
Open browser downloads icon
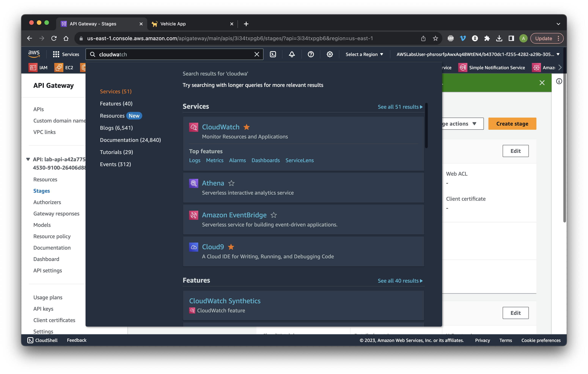(499, 38)
